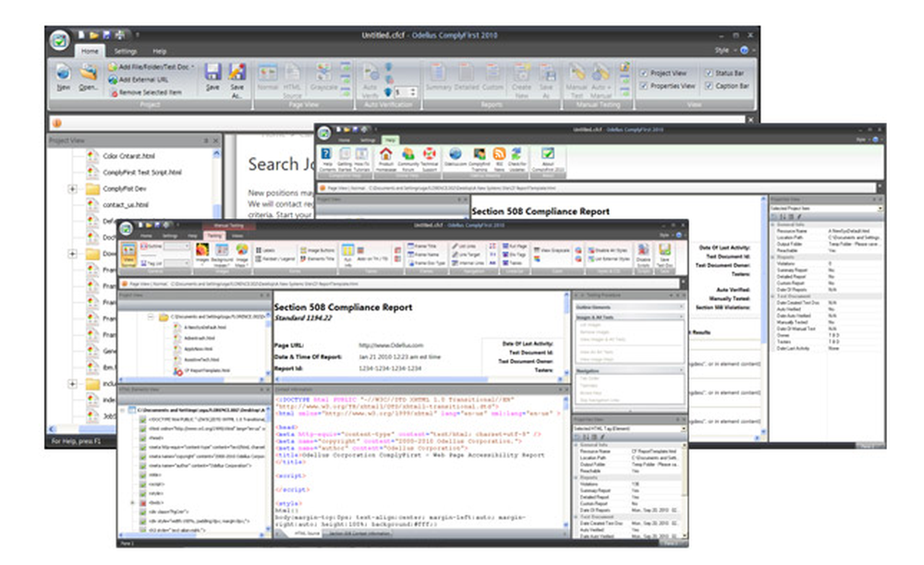Click Remove Selected Item in Project group
Screen dimensions: 924x565
click(x=146, y=92)
